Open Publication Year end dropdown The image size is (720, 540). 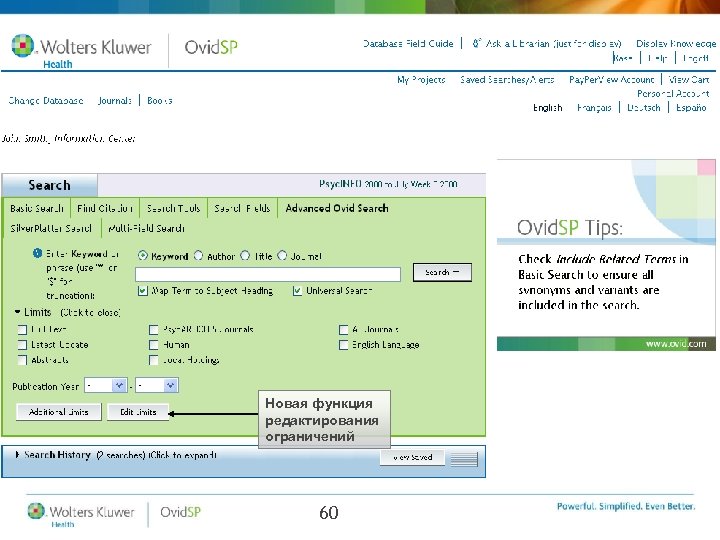pos(157,386)
